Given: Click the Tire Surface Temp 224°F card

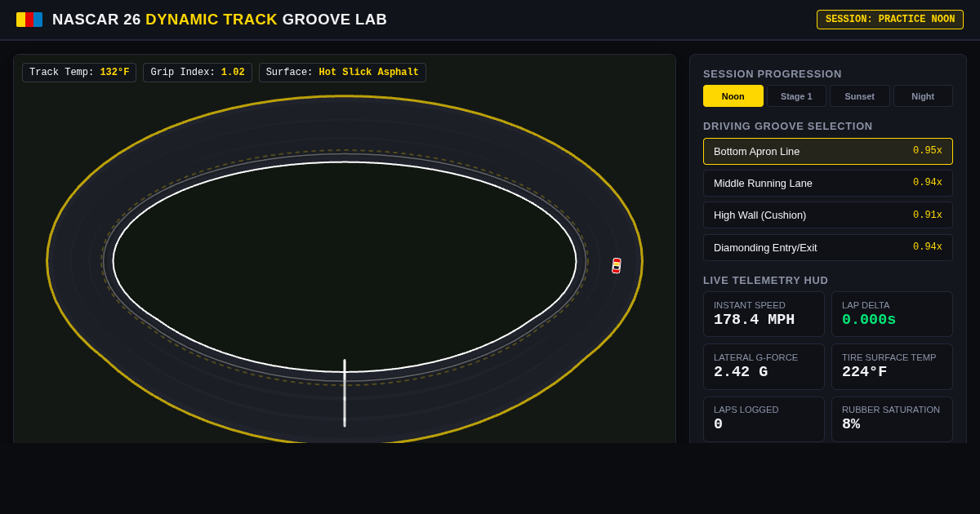Looking at the screenshot, I should (892, 366).
